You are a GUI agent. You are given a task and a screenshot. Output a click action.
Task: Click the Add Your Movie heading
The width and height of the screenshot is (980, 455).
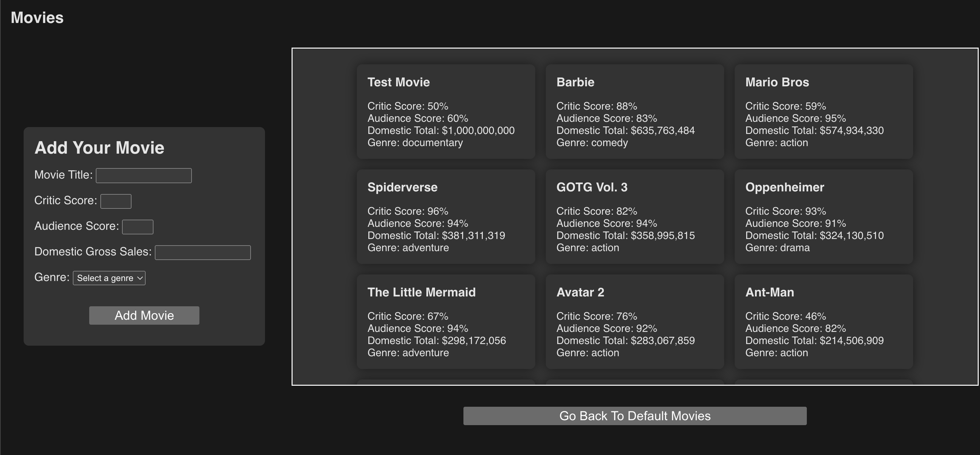tap(99, 148)
